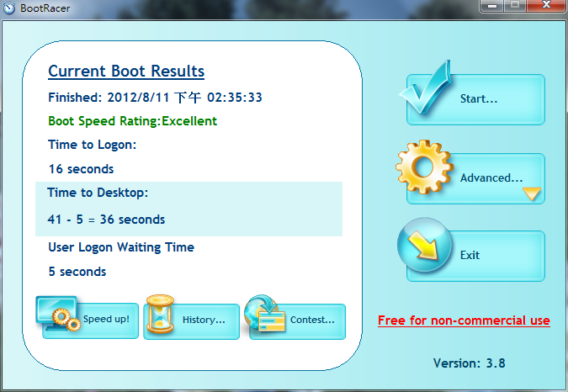Follow the Free for non-commercial use link

(464, 320)
